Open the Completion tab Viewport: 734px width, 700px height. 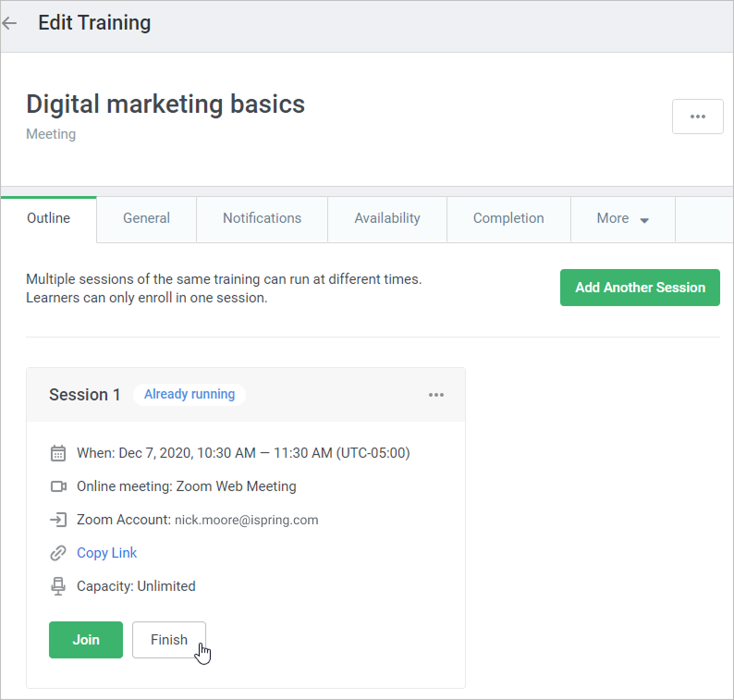point(508,219)
